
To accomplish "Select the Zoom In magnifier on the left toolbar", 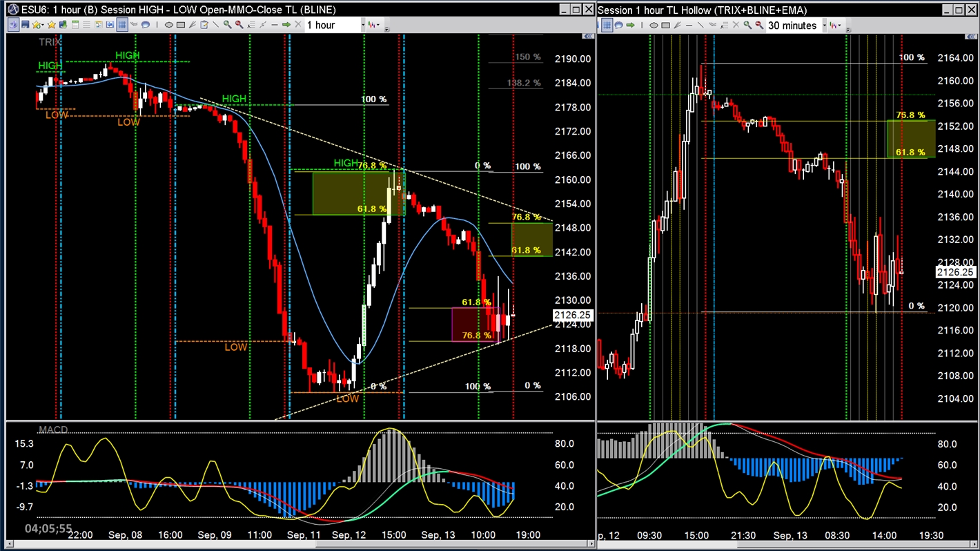I will [228, 25].
